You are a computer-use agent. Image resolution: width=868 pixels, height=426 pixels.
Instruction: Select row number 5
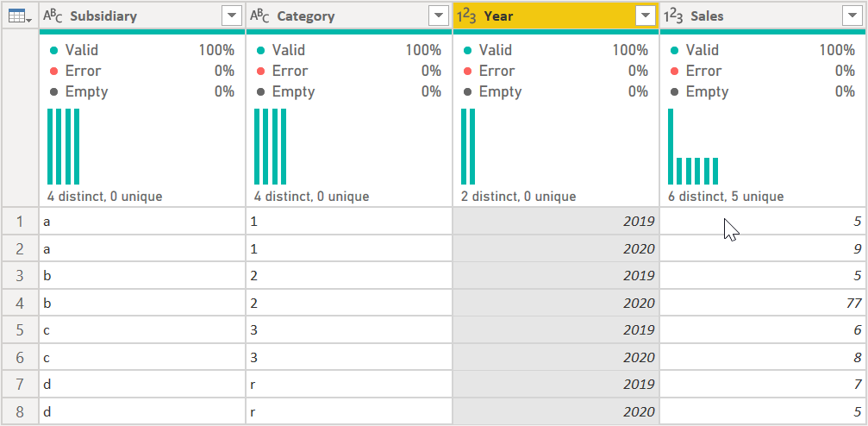pos(20,329)
